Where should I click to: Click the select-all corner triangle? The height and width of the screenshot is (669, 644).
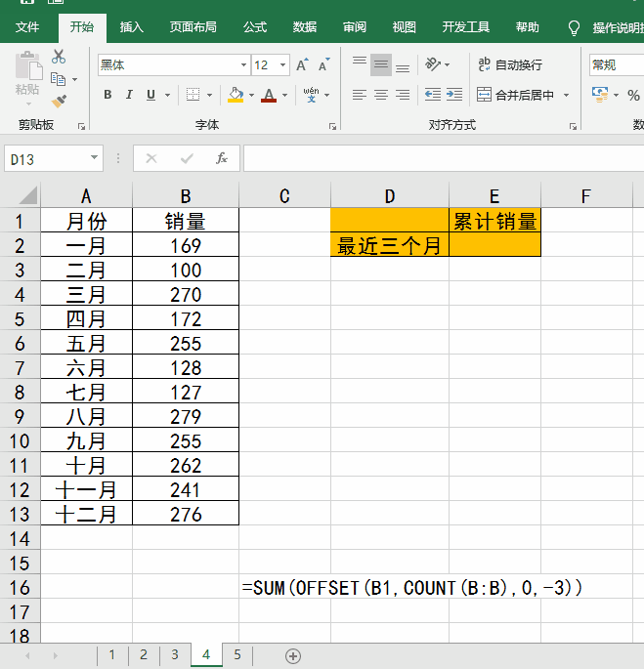(x=28, y=196)
